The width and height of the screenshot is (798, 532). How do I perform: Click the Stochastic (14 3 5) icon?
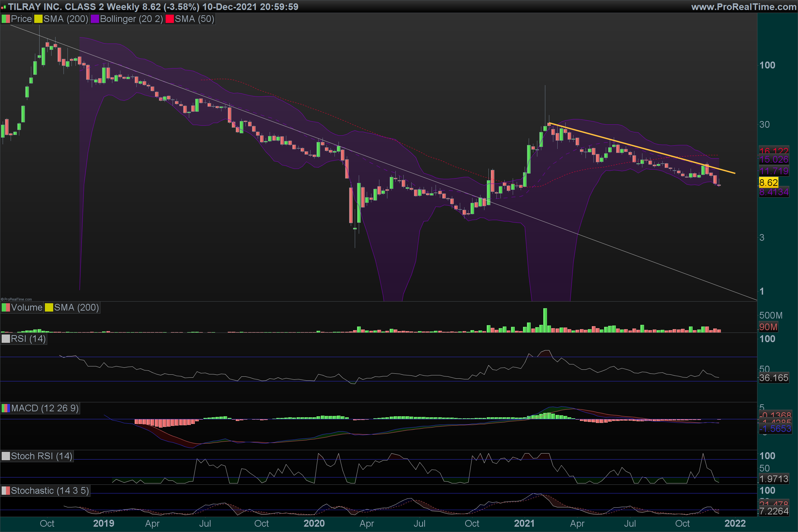tap(6, 491)
